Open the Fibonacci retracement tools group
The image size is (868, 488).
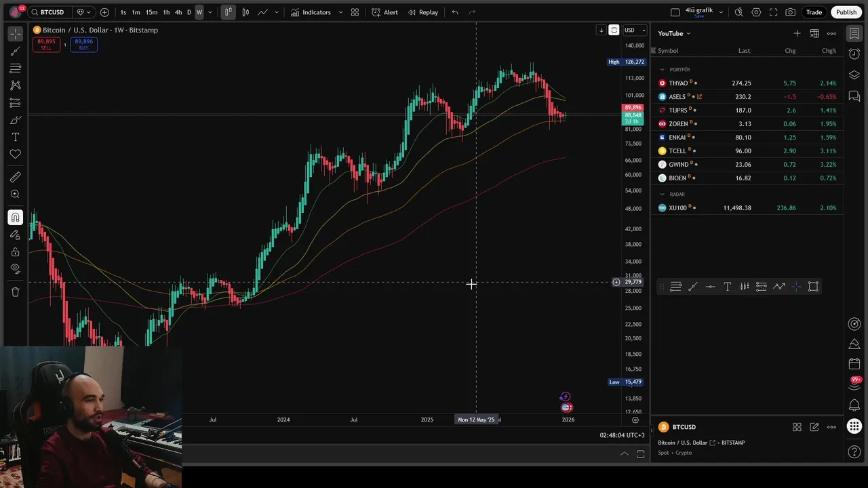coord(15,68)
